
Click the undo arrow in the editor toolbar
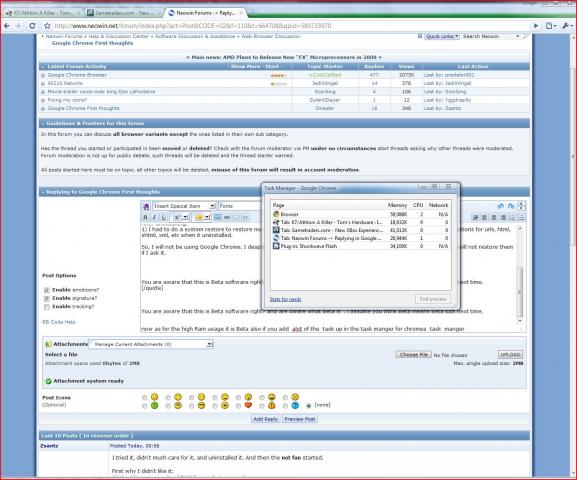(500, 206)
